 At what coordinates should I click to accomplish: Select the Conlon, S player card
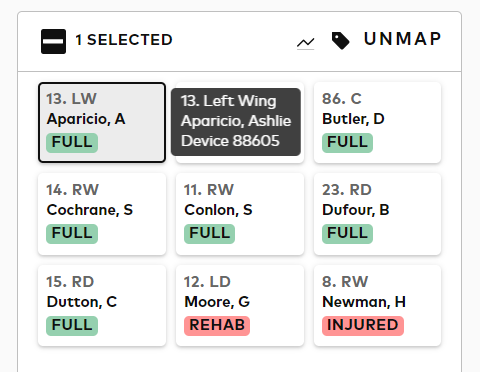[240, 214]
